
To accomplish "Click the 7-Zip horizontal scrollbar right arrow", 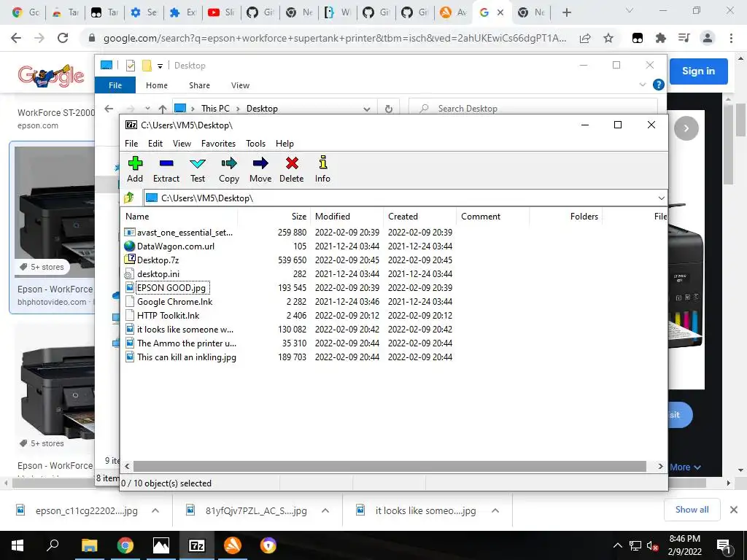I will 660,466.
